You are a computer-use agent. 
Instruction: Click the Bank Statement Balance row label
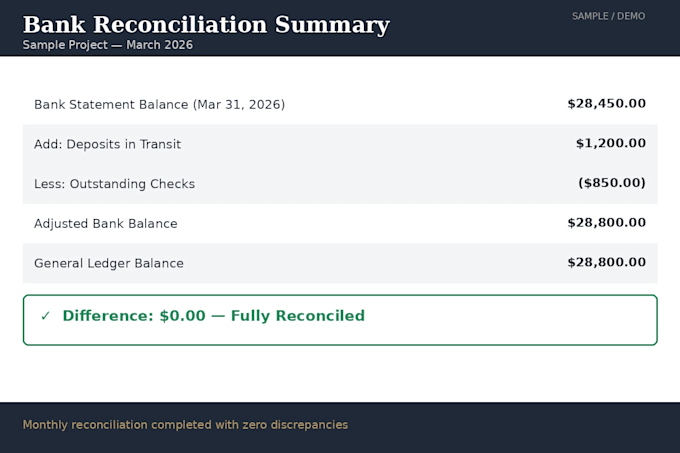[160, 104]
